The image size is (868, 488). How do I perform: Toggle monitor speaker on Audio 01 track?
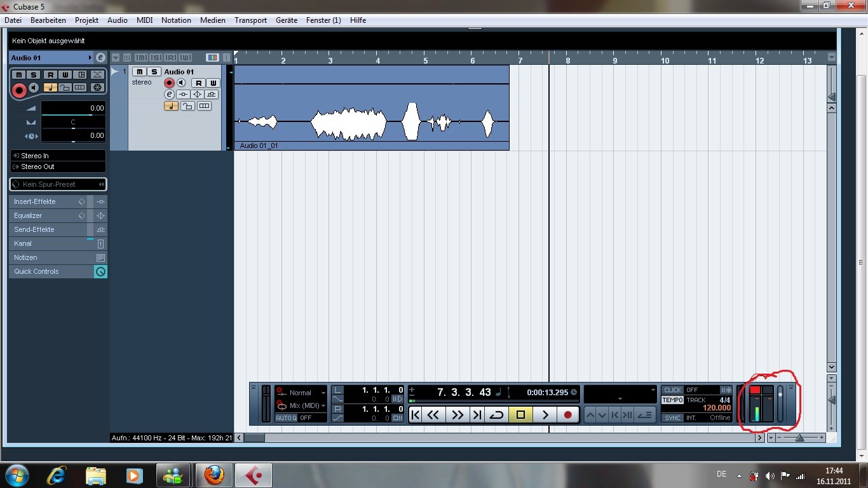tap(180, 83)
